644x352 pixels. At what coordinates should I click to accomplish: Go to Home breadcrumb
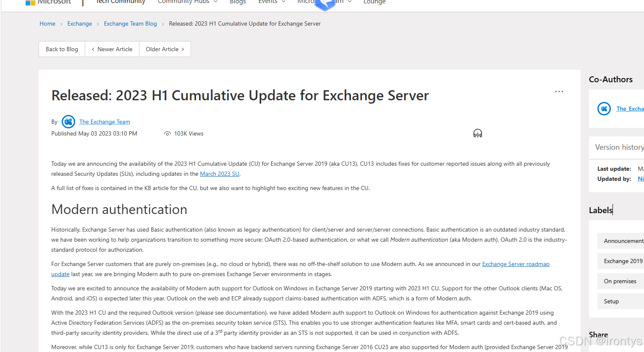point(47,23)
